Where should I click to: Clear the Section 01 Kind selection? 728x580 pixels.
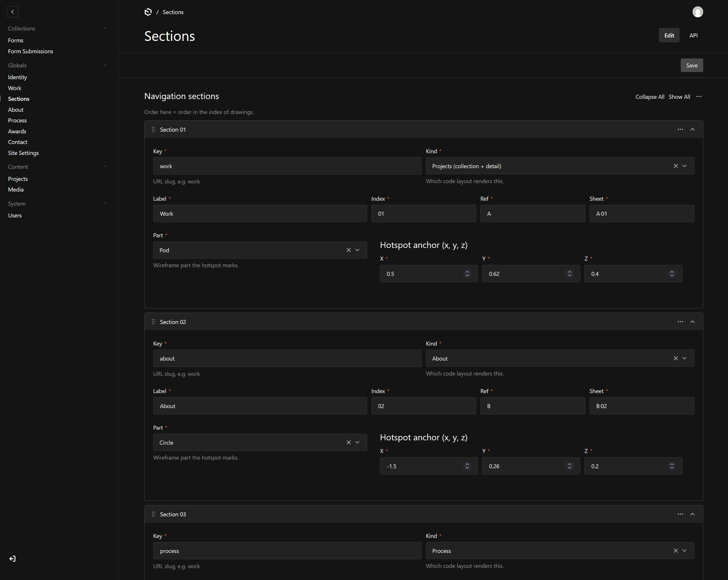pyautogui.click(x=676, y=166)
